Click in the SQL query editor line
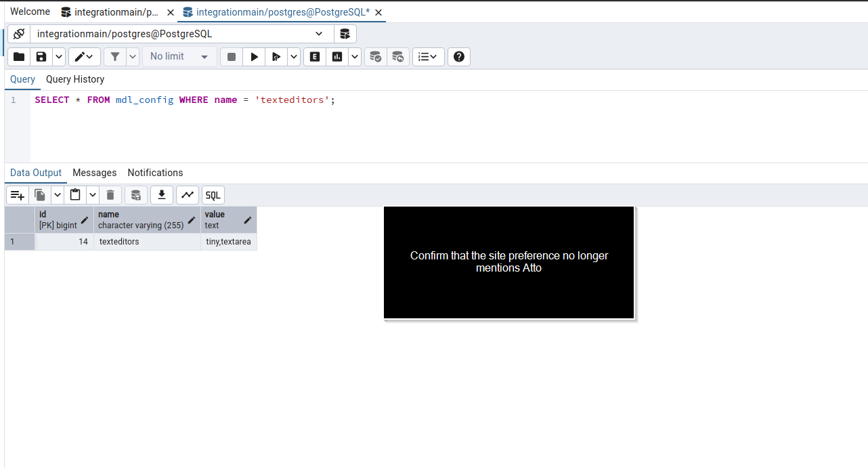The height and width of the screenshot is (468, 868). pyautogui.click(x=185, y=100)
